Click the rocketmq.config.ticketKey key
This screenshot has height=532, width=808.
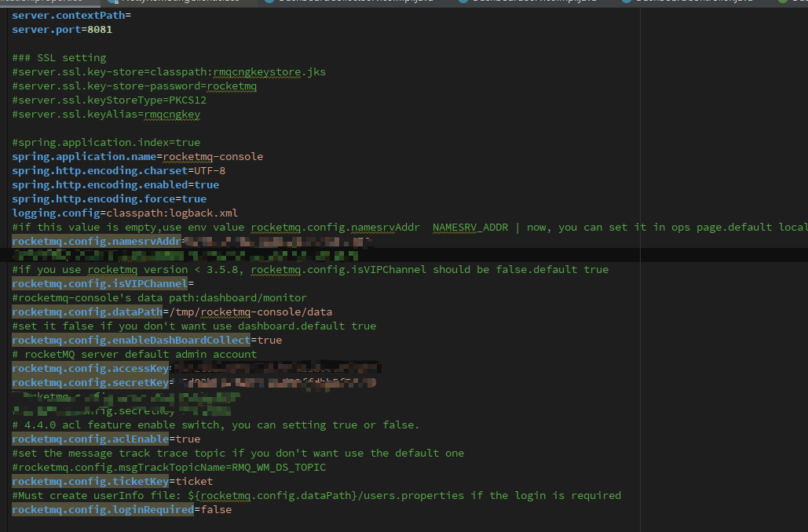tap(90, 482)
